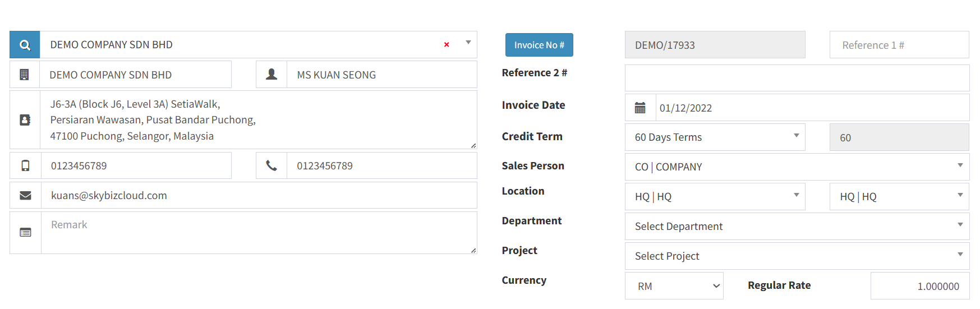Open the Select Project dropdown
The height and width of the screenshot is (309, 980).
point(797,256)
